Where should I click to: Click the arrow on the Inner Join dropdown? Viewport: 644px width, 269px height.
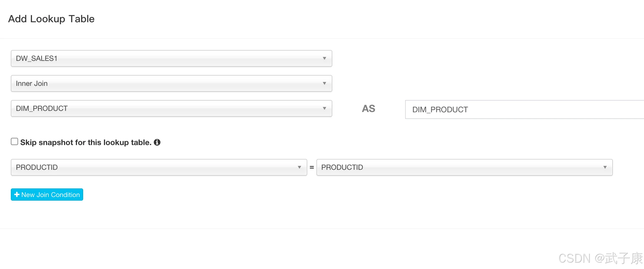(324, 83)
